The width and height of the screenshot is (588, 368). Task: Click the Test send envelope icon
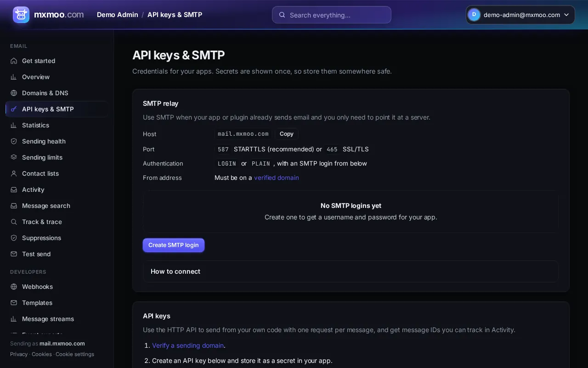pos(14,254)
